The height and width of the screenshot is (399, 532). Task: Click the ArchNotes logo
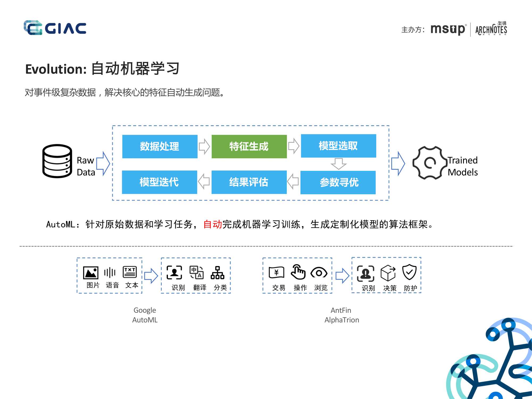pos(491,29)
